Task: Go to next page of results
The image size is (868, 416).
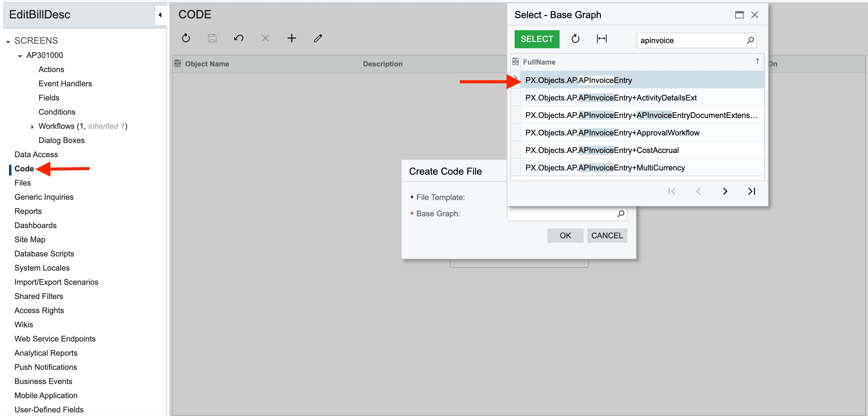Action: pyautogui.click(x=725, y=192)
